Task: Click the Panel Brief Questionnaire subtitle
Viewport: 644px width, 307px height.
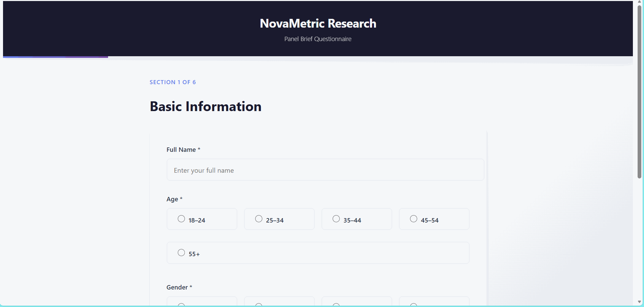Action: click(x=318, y=39)
